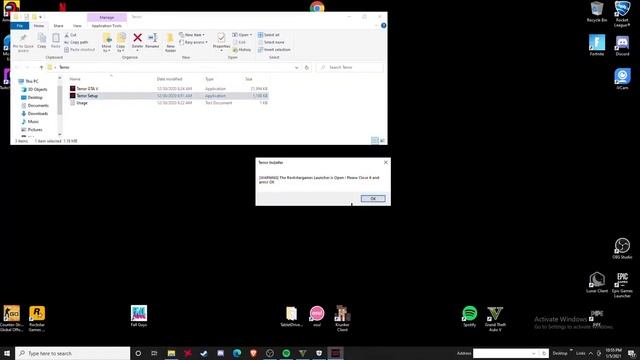
Task: Select the Rockstar Games launcher desktop icon
Action: (x=37, y=318)
